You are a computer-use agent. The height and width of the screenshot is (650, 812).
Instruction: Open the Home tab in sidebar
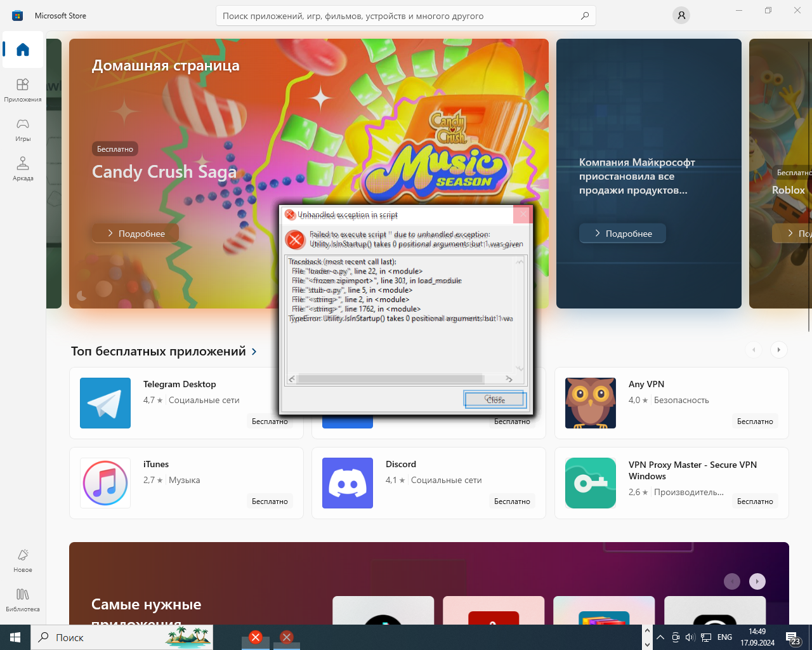[x=23, y=50]
